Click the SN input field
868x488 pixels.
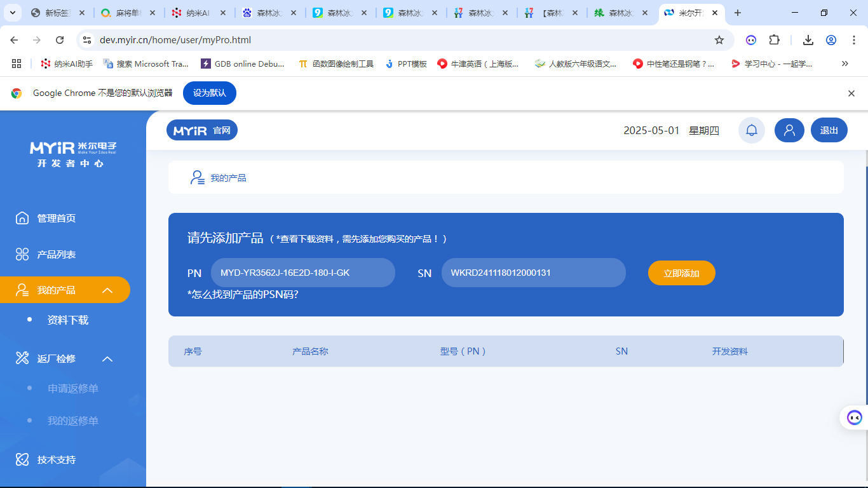[534, 273]
